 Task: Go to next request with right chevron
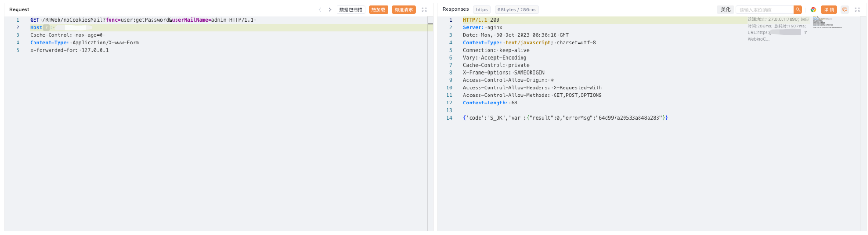pyautogui.click(x=330, y=9)
